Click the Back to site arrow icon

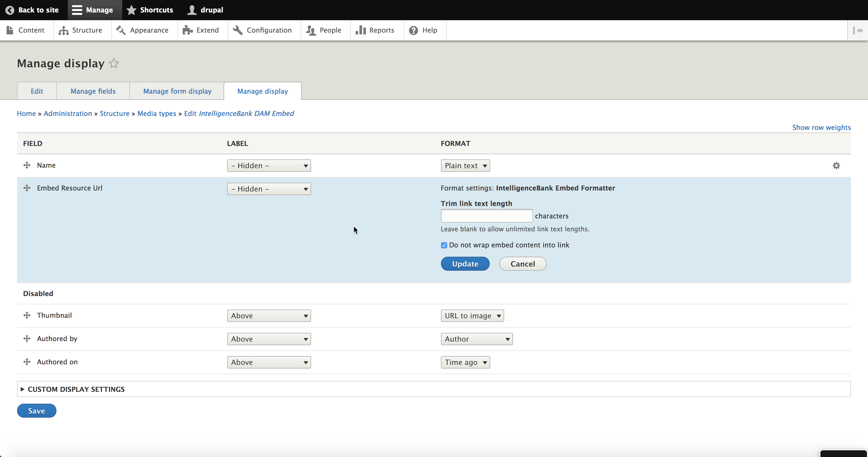(x=10, y=10)
